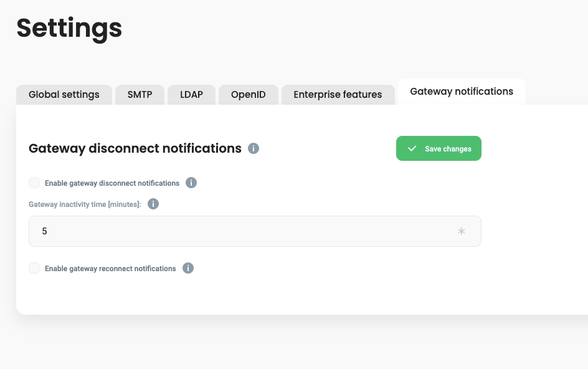
Task: Click the Settings page heading
Action: 69,28
